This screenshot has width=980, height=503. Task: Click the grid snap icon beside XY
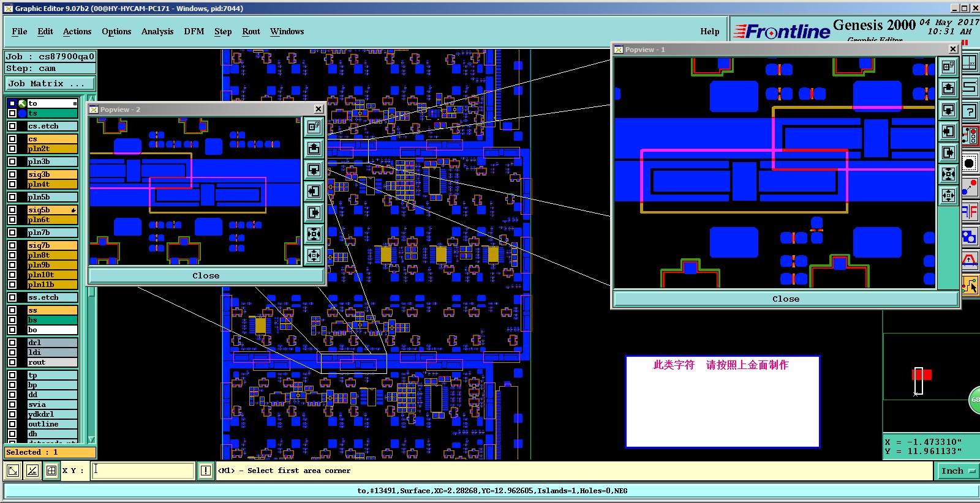(x=51, y=471)
